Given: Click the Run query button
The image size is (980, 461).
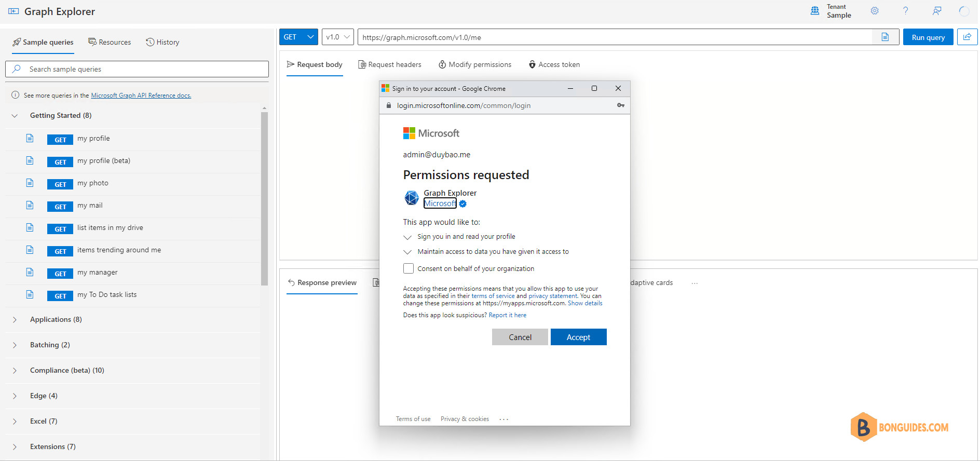Looking at the screenshot, I should click(928, 37).
